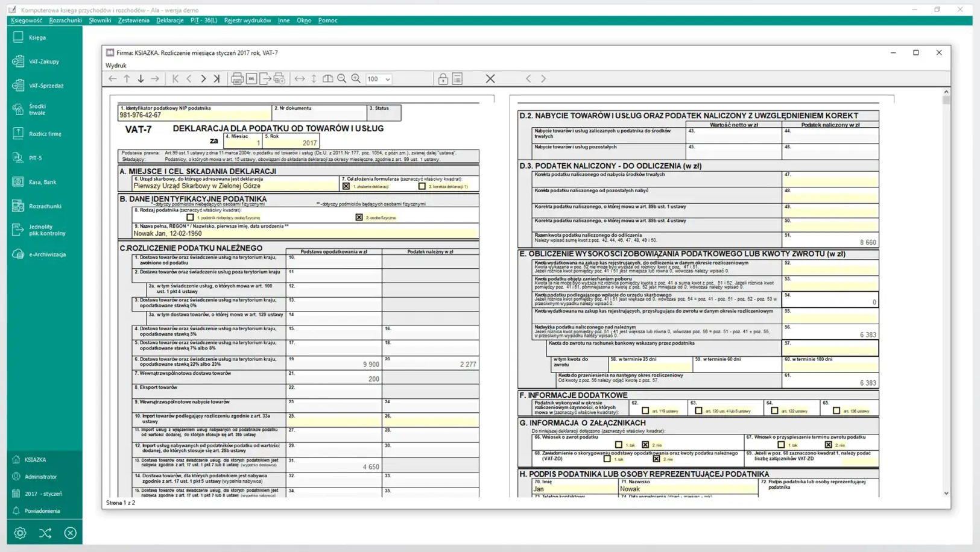This screenshot has width=980, height=552.
Task: Click the NIP value 981-976-42-67
Action: pyautogui.click(x=140, y=115)
